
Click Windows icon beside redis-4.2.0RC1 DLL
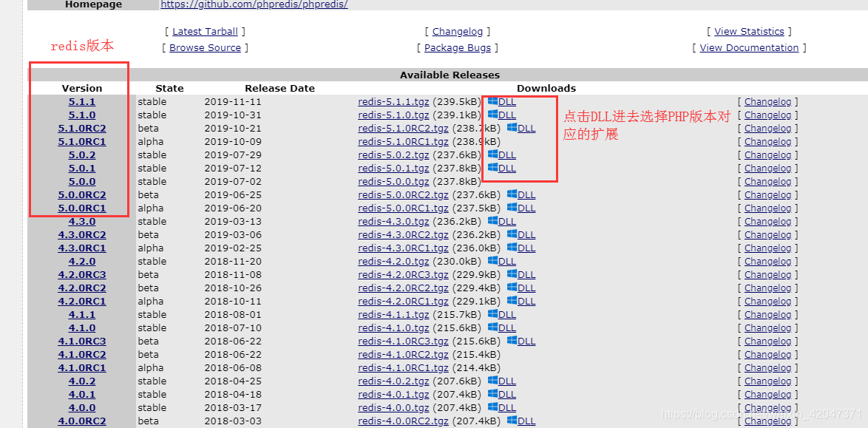pyautogui.click(x=512, y=301)
